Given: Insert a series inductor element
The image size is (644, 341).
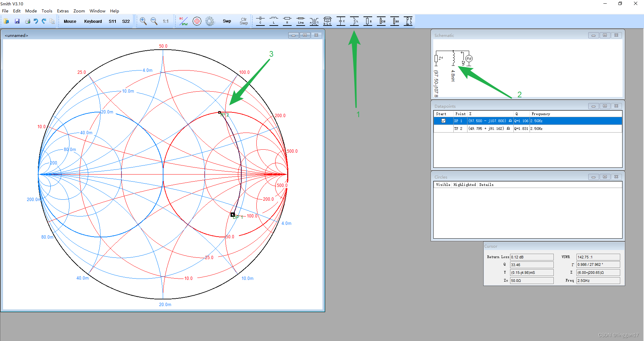Looking at the screenshot, I should 274,21.
